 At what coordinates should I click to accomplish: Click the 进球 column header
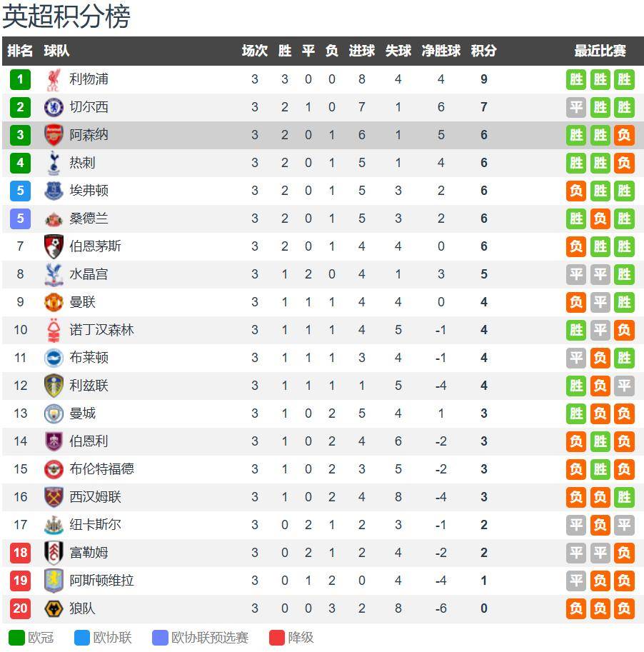(x=361, y=51)
